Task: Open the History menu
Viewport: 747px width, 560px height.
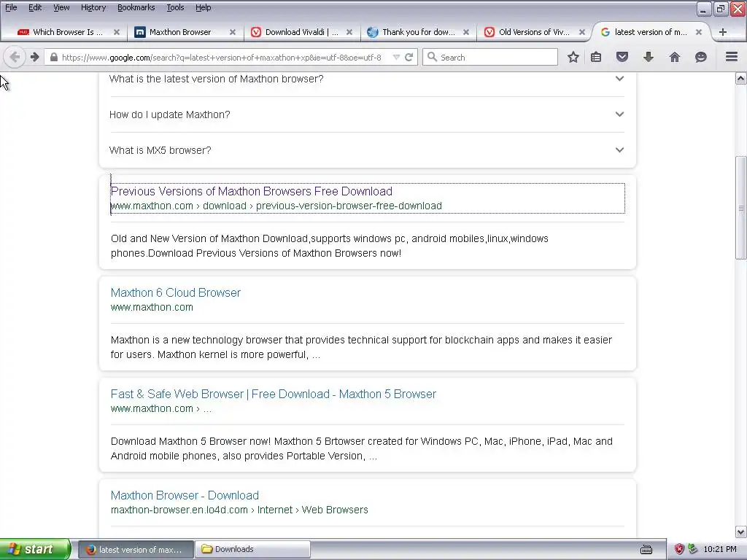Action: tap(93, 7)
